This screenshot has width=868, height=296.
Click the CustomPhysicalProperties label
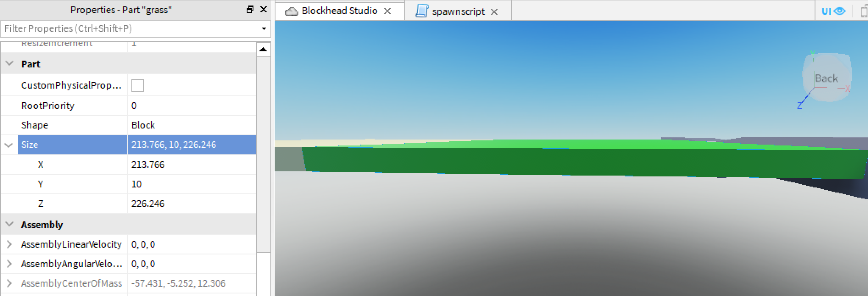tap(71, 85)
